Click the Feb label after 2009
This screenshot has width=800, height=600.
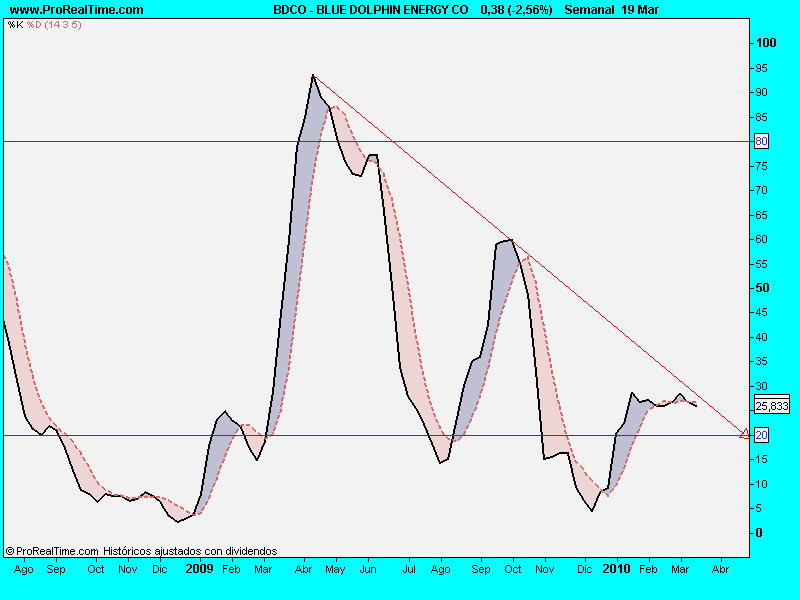[x=231, y=569]
